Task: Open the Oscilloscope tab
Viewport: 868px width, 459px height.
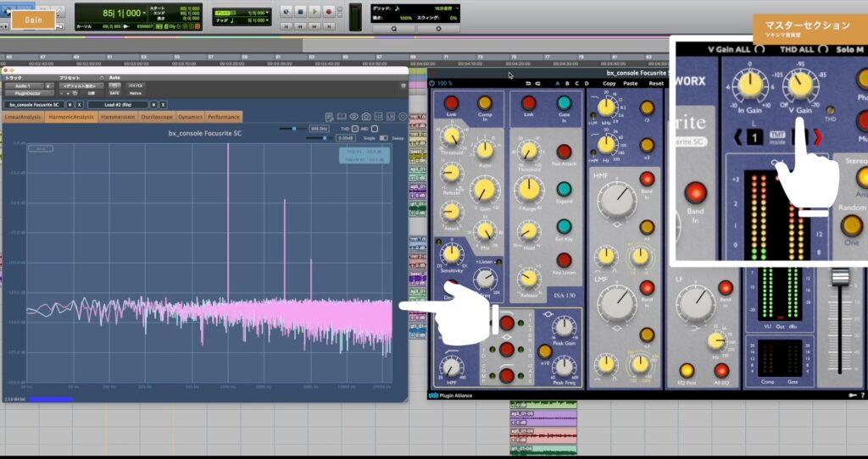Action: (x=157, y=117)
